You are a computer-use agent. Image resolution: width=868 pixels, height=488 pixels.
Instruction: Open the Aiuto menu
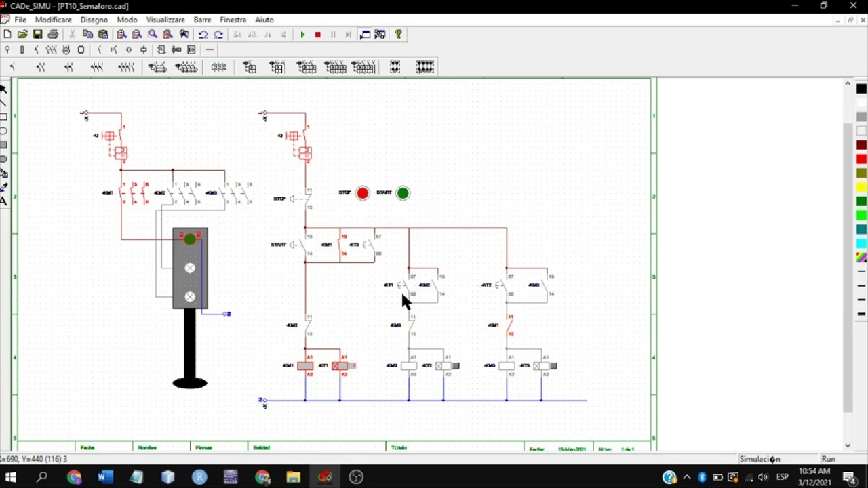tap(264, 20)
